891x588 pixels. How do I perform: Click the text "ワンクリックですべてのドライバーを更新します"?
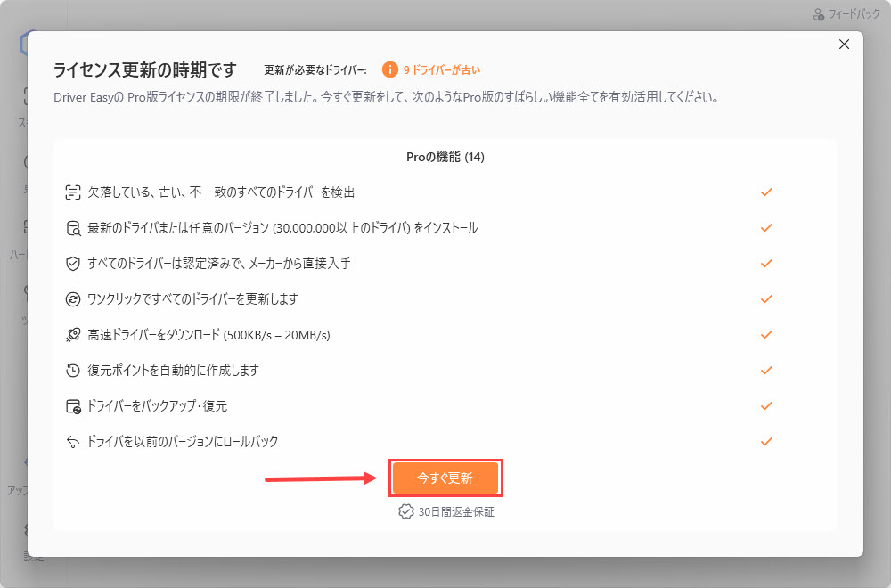pos(192,298)
